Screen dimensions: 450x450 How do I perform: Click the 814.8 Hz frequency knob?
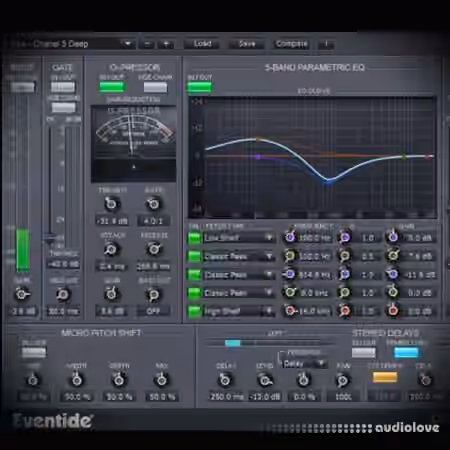click(290, 274)
